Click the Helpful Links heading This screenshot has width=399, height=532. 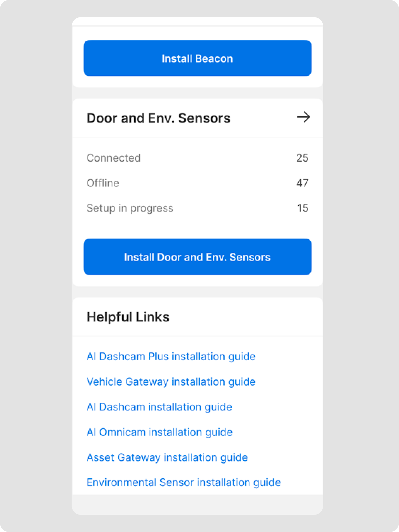point(128,317)
